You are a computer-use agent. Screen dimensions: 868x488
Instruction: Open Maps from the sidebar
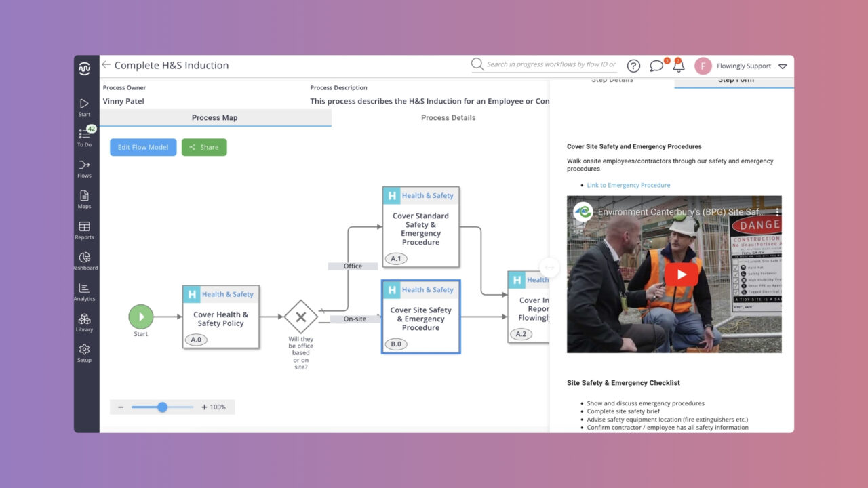(84, 197)
